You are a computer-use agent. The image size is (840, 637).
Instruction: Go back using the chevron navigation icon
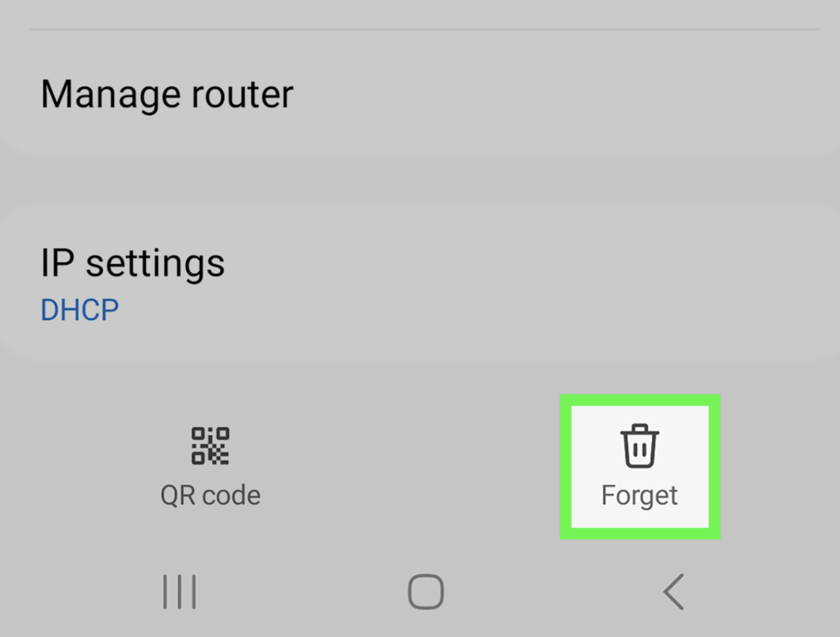click(673, 592)
